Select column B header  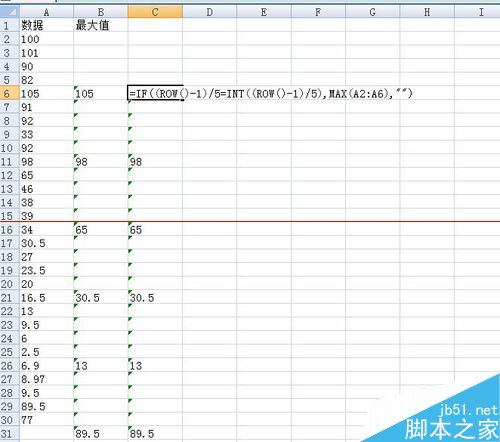point(101,12)
